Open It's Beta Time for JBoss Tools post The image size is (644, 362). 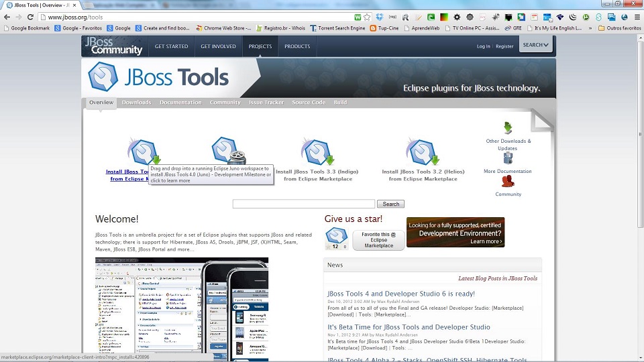(x=409, y=327)
